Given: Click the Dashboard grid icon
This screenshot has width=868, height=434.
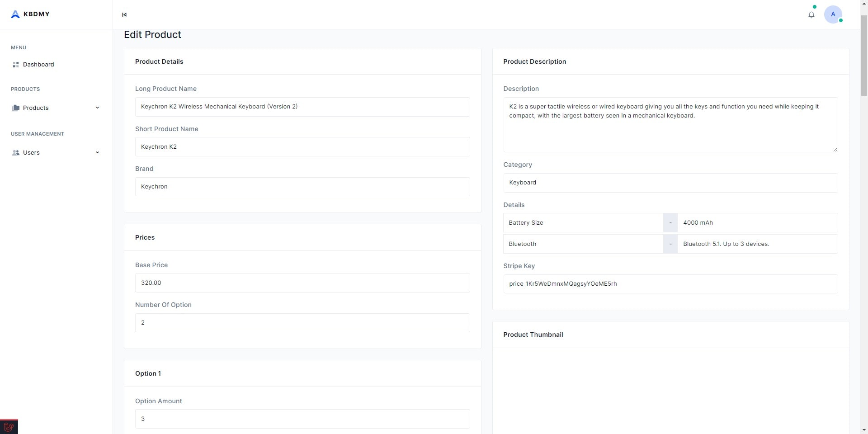Looking at the screenshot, I should pos(16,65).
